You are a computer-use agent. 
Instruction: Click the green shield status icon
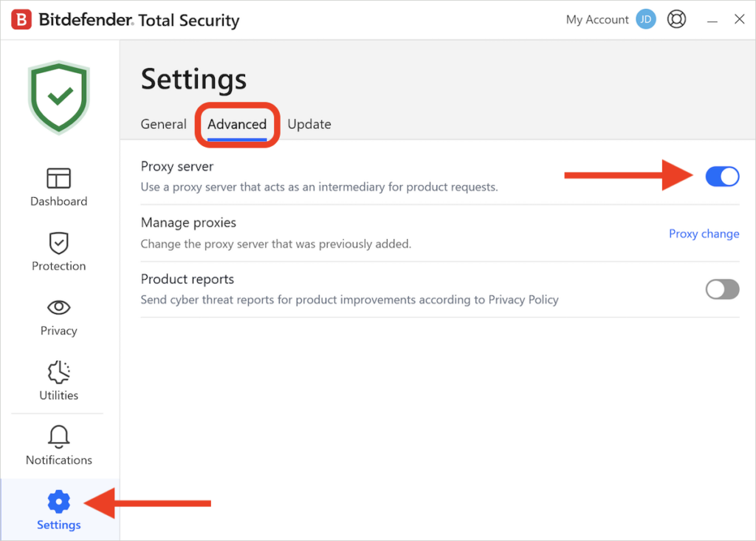(58, 96)
